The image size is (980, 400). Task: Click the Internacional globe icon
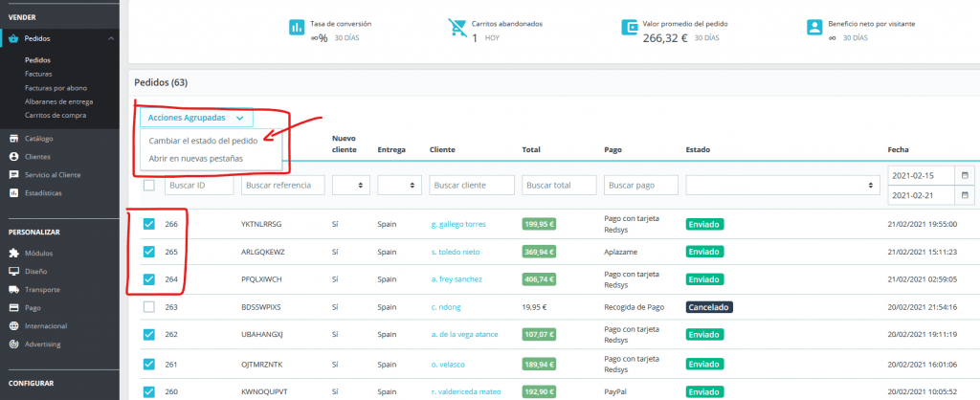click(x=13, y=325)
